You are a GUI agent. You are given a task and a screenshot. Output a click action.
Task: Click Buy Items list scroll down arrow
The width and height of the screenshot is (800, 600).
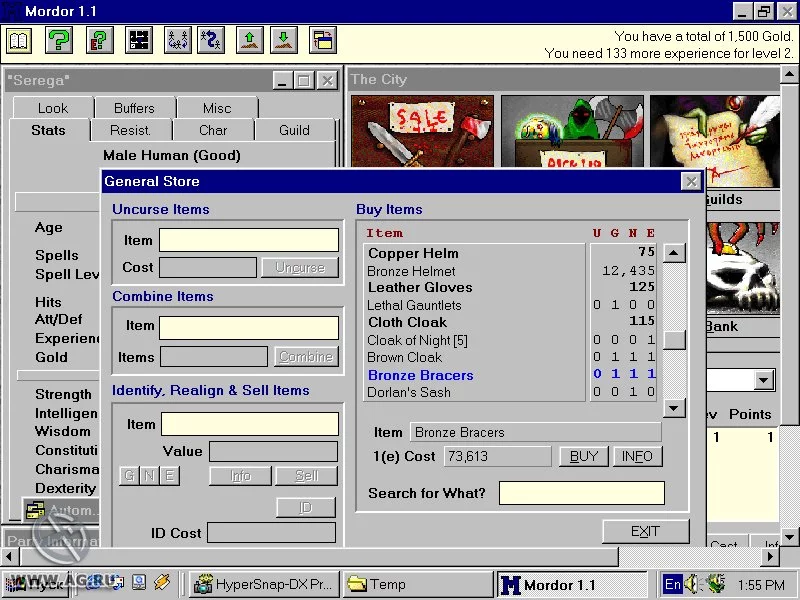(674, 408)
